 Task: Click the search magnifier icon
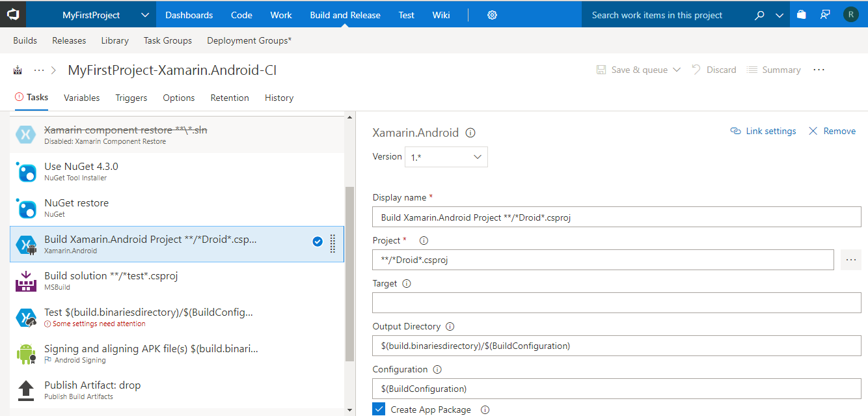coord(759,15)
